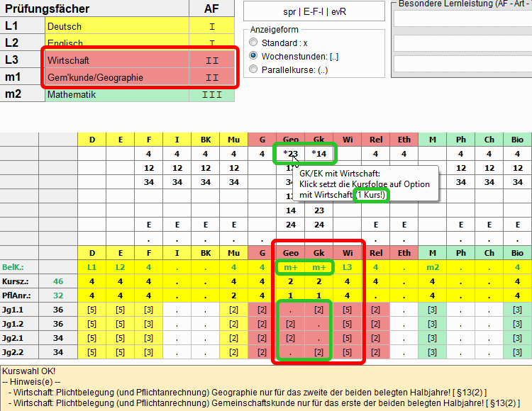532x411 pixels.
Task: Click the 'spr | E-F-I | evR' button
Action: pyautogui.click(x=314, y=12)
